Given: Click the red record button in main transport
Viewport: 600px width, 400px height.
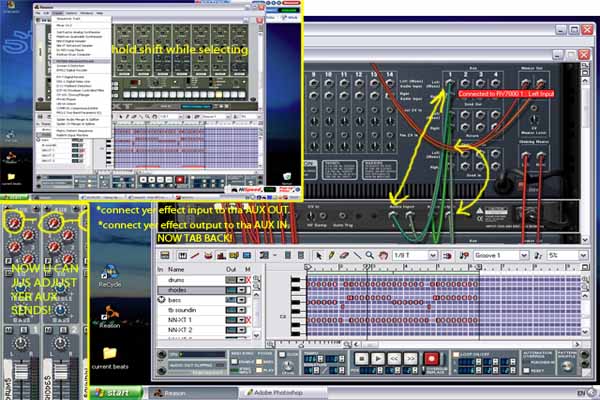Looking at the screenshot, I should point(431,359).
